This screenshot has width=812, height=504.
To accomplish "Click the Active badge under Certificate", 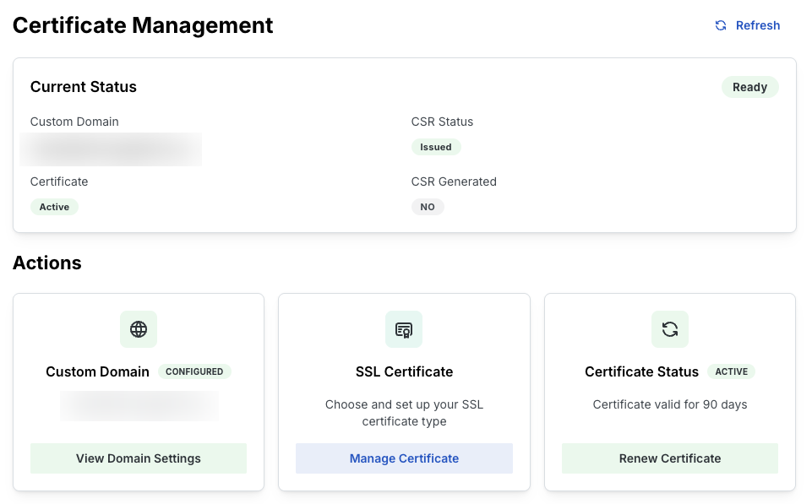I will [x=54, y=207].
